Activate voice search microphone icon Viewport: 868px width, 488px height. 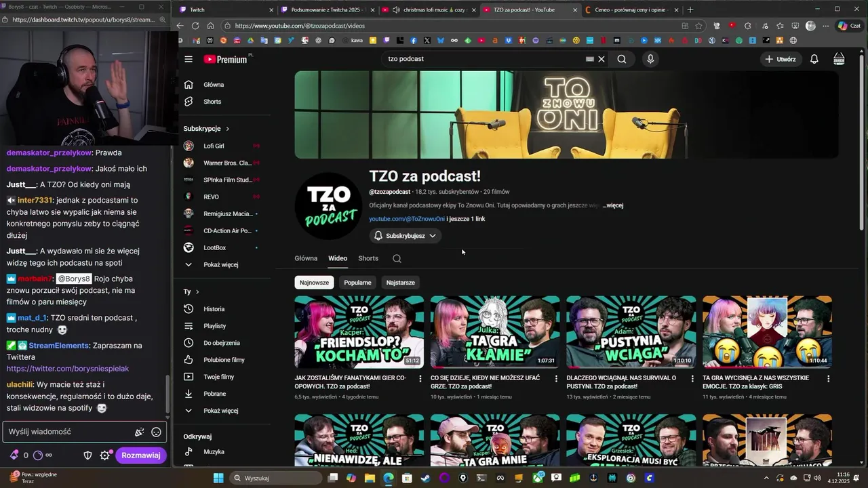[650, 59]
